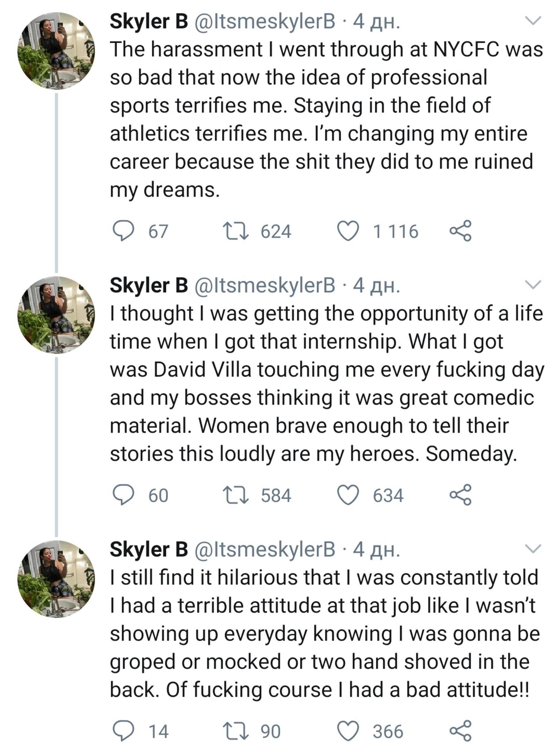Open Skyler B's avatar on first tweet
The width and height of the screenshot is (560, 748).
[56, 51]
